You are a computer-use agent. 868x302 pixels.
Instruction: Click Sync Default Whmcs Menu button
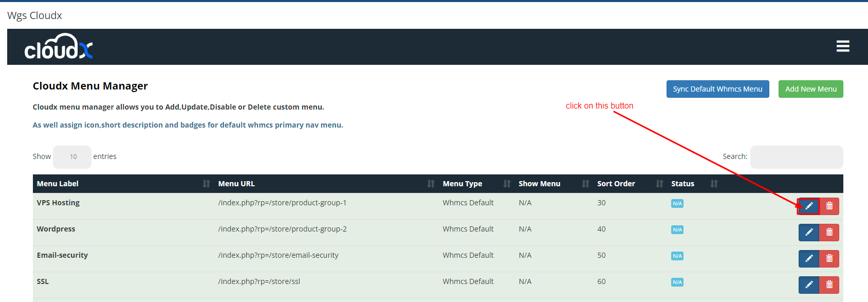coord(717,89)
